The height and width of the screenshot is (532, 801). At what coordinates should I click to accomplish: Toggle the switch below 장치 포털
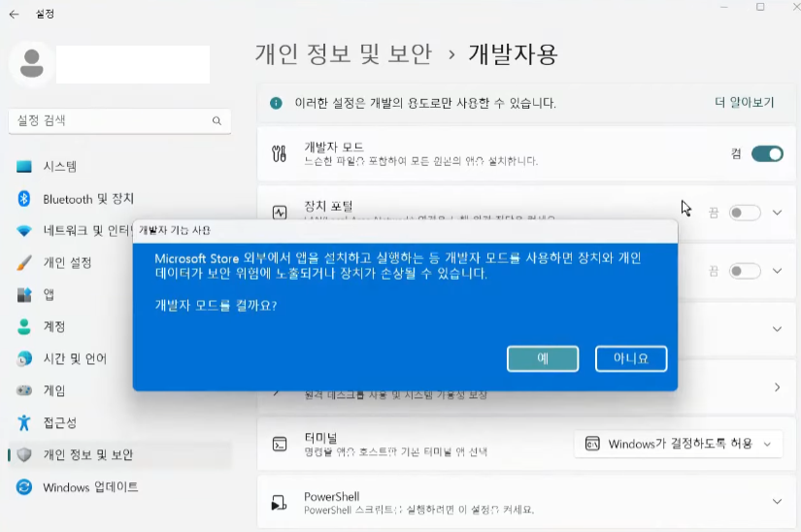745,271
